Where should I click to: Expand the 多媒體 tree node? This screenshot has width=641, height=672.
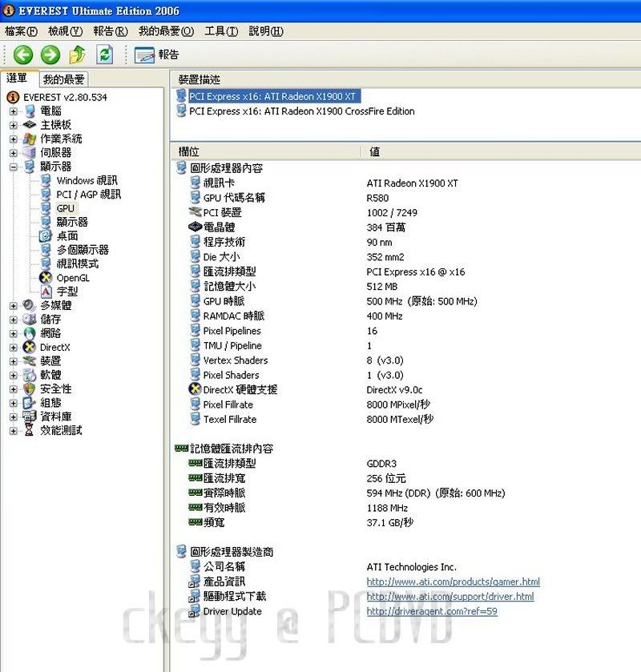[x=14, y=306]
